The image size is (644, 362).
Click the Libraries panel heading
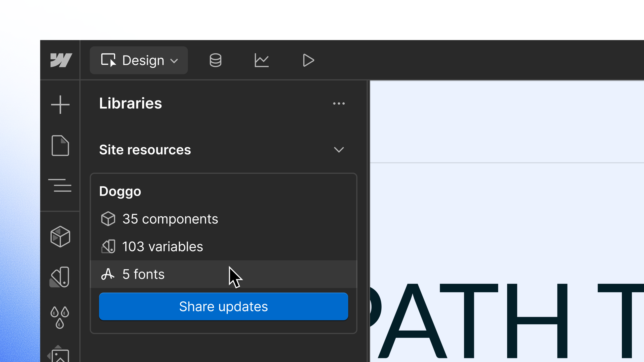pos(131,103)
